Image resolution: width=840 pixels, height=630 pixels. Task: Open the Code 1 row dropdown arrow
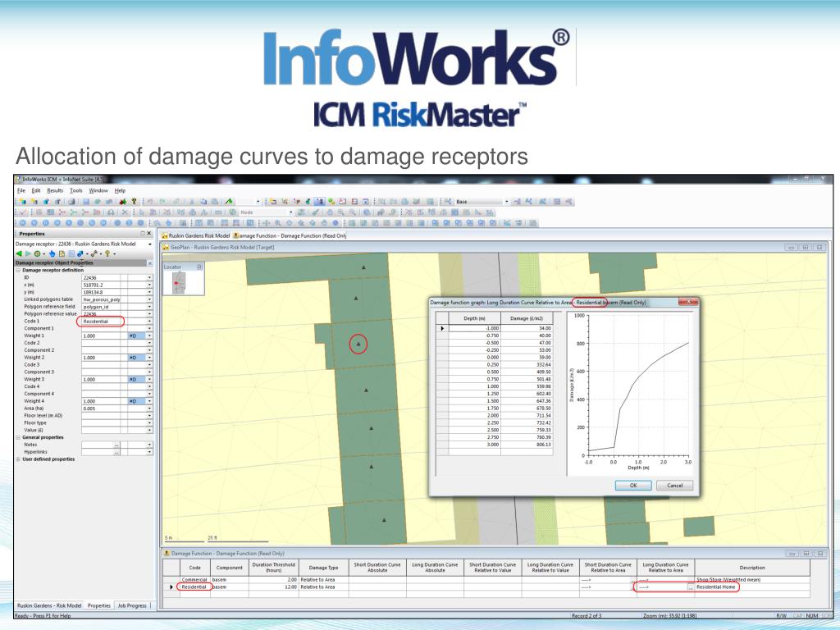click(149, 322)
